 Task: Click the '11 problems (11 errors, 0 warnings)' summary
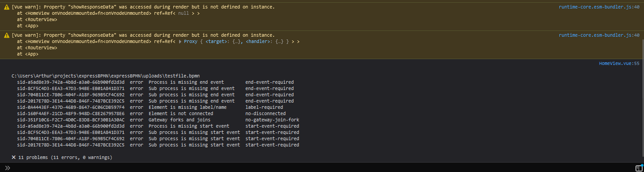point(65,158)
